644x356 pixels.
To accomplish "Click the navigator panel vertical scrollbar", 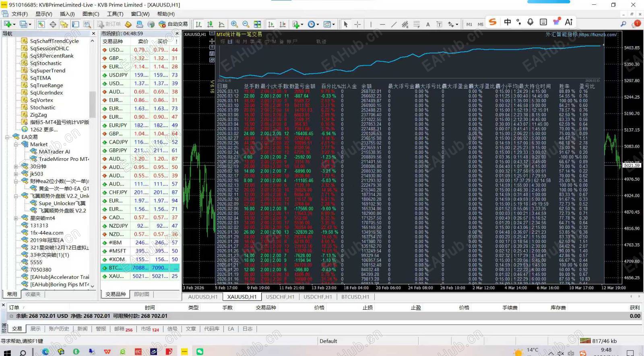I will [92, 163].
